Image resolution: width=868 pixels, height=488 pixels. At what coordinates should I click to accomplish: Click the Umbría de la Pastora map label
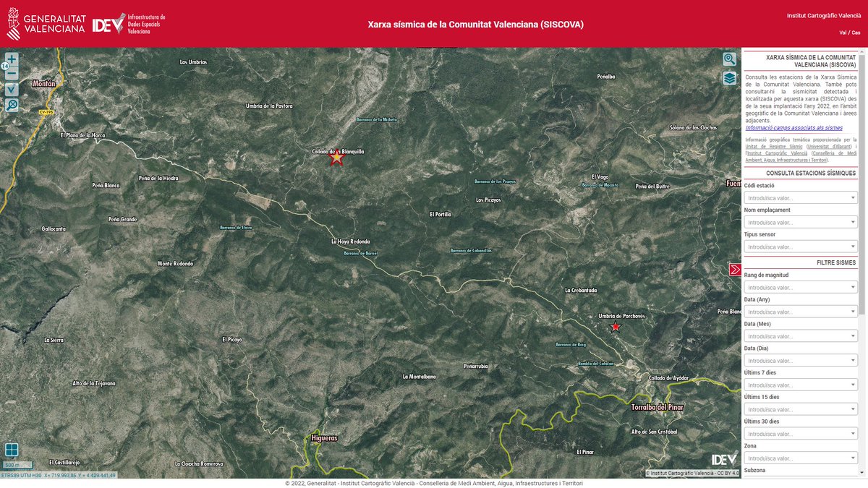[269, 106]
